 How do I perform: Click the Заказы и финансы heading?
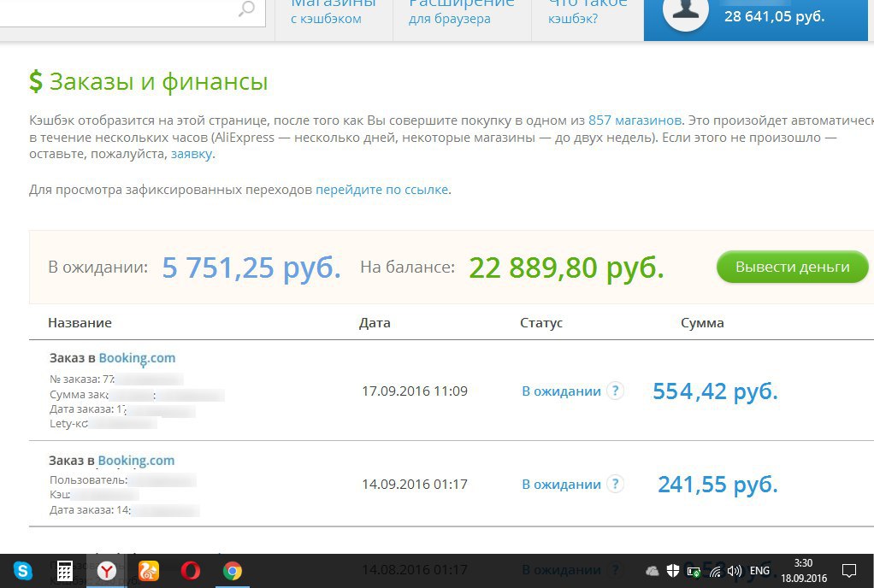159,82
